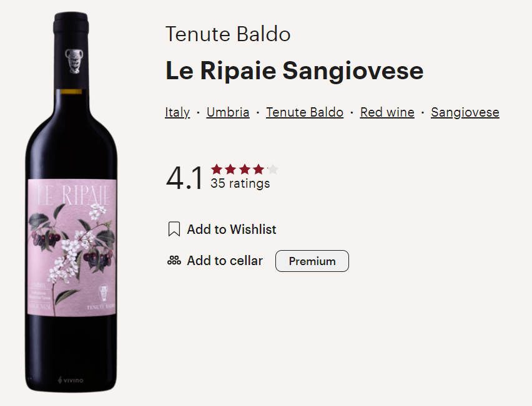The image size is (532, 406).
Task: Click the Add to Wishlist text
Action: (231, 230)
